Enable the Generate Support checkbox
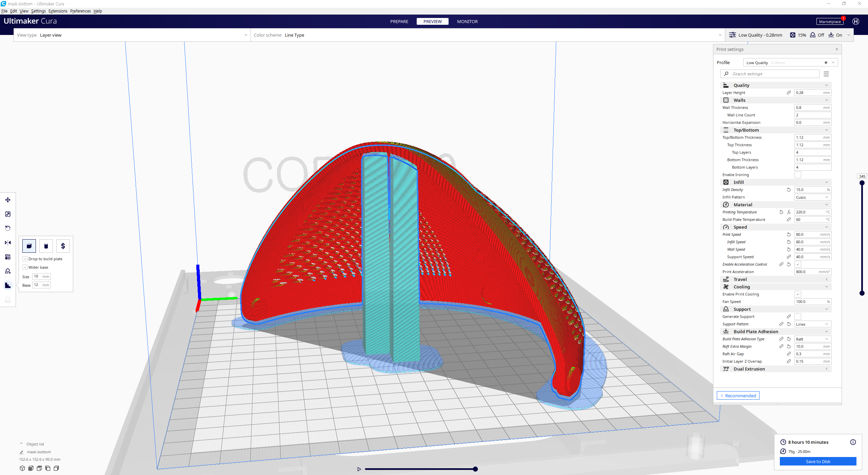The image size is (868, 475). click(798, 317)
